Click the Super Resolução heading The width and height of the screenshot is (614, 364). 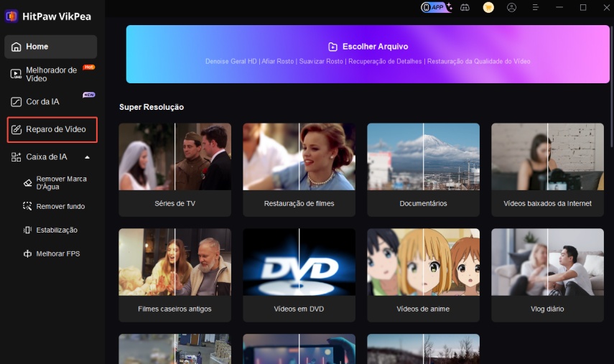[152, 107]
